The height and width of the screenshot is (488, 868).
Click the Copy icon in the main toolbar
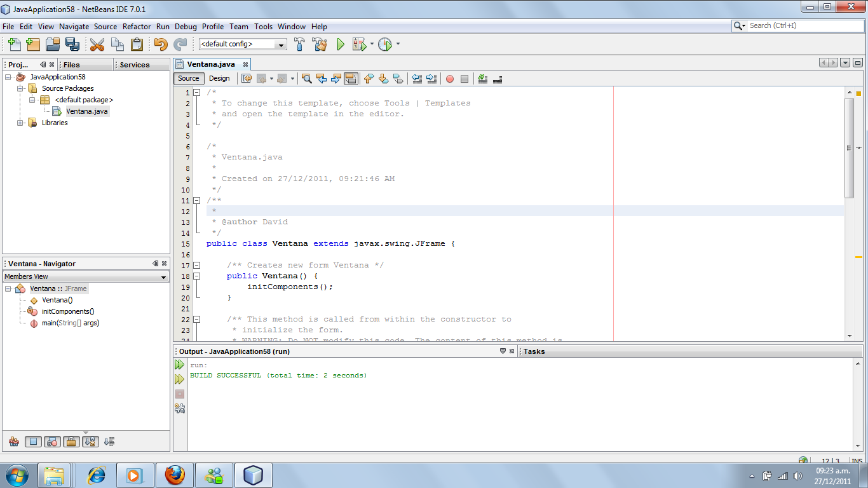(x=117, y=44)
